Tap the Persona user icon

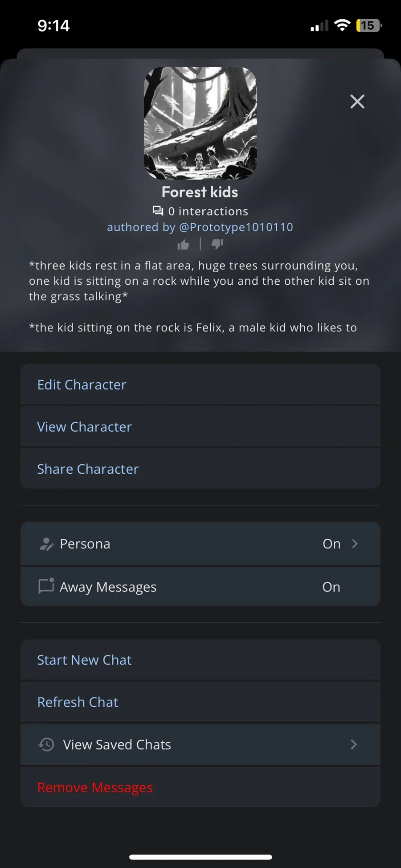coord(46,544)
